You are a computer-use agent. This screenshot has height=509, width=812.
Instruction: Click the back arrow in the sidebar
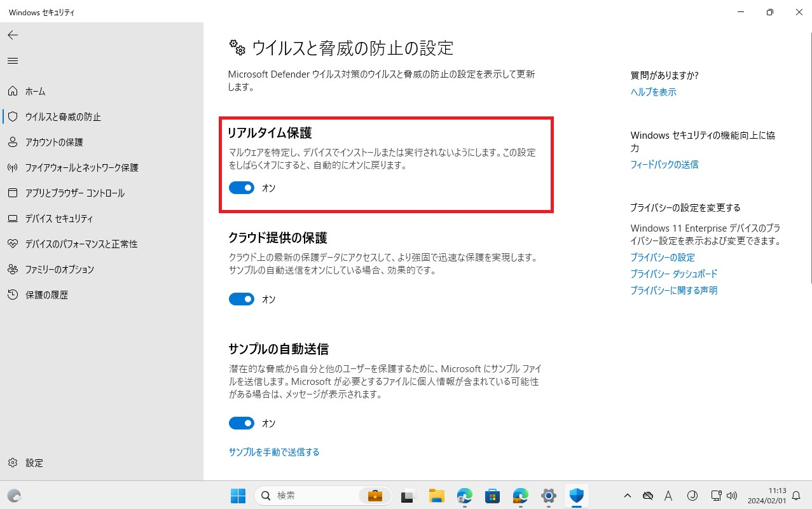coord(13,35)
